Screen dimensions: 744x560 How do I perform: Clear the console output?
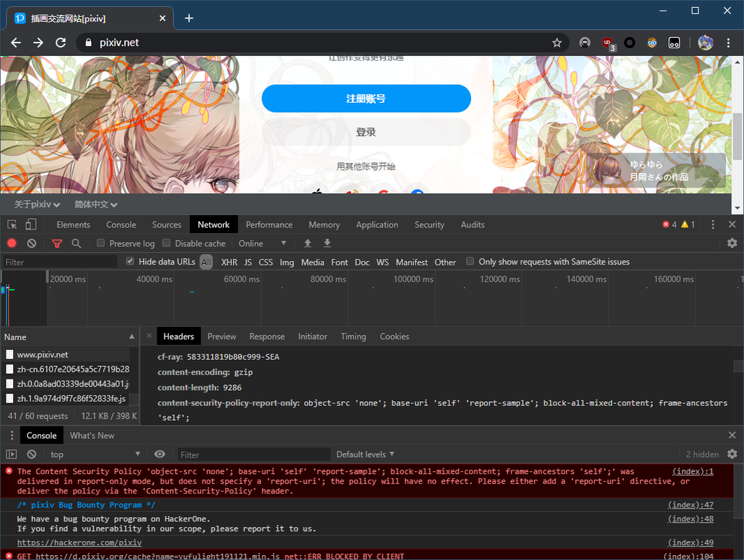point(31,454)
